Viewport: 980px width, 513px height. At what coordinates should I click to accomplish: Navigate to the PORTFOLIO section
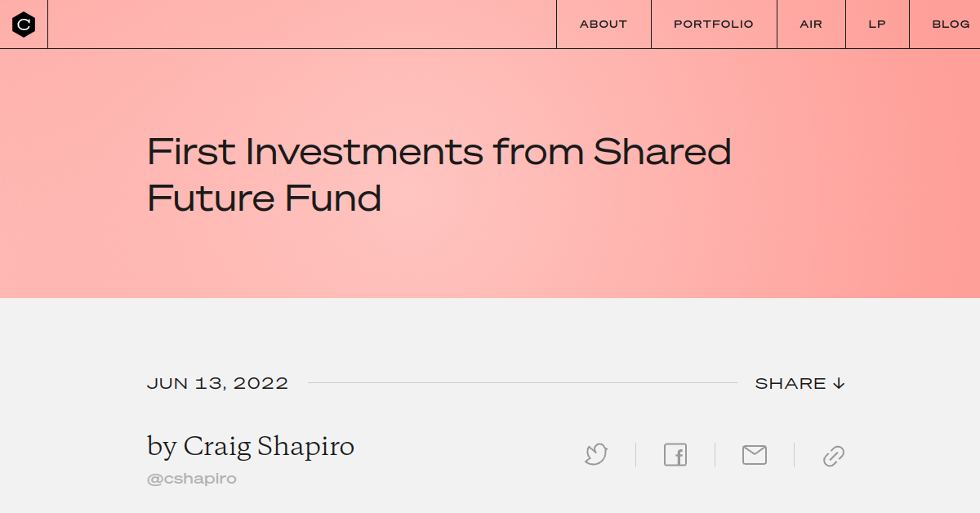tap(713, 24)
